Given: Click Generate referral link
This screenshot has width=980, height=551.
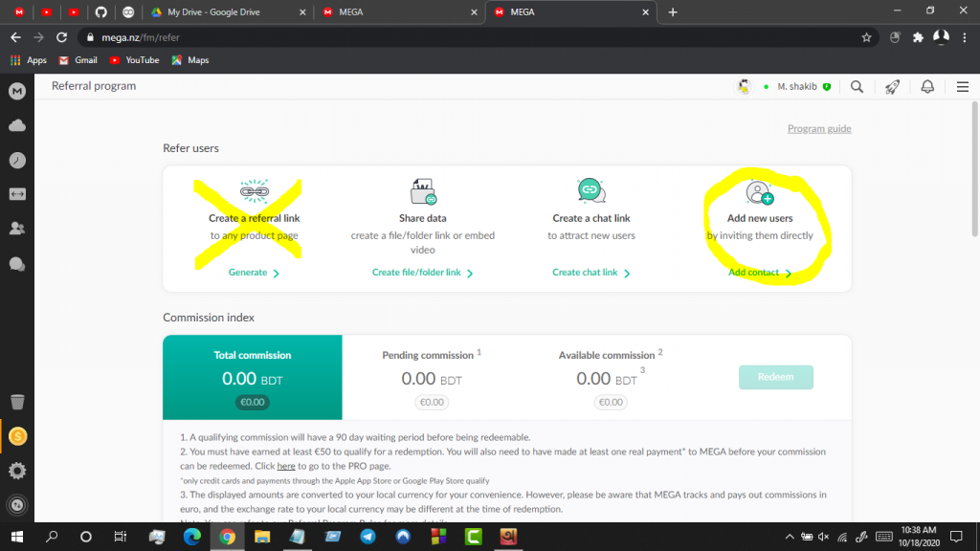Looking at the screenshot, I should 254,273.
